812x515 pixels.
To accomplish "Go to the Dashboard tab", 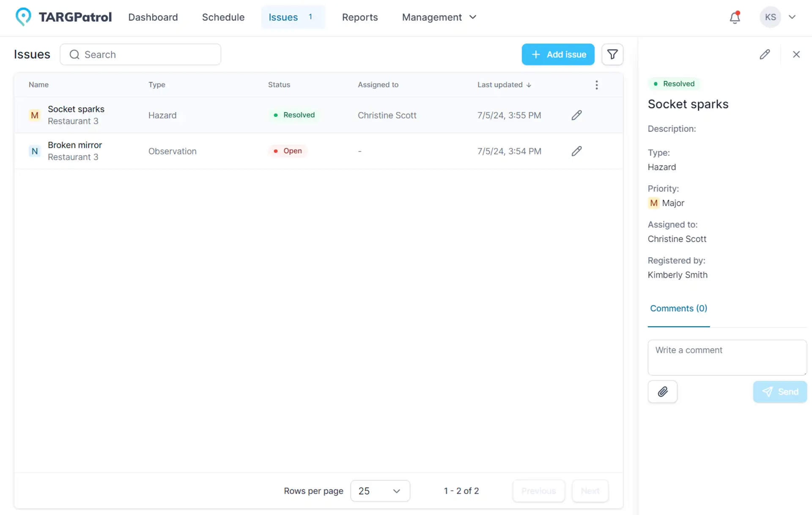I will (153, 17).
